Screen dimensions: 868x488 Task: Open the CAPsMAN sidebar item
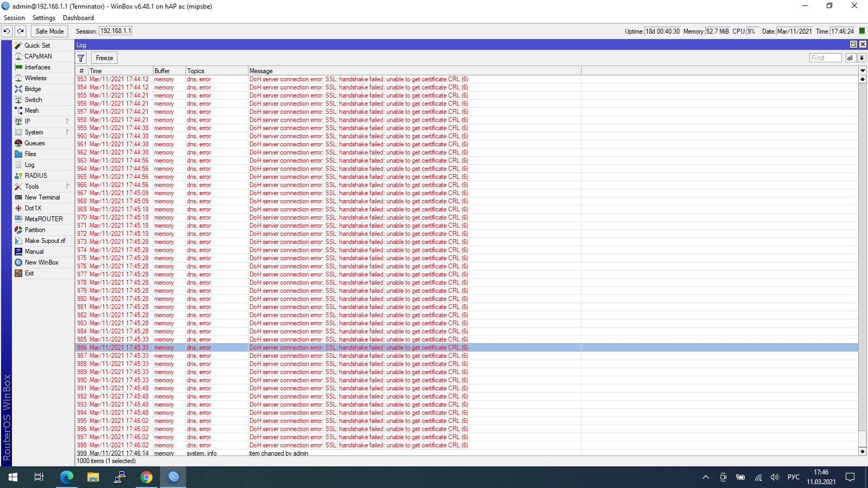(x=38, y=56)
